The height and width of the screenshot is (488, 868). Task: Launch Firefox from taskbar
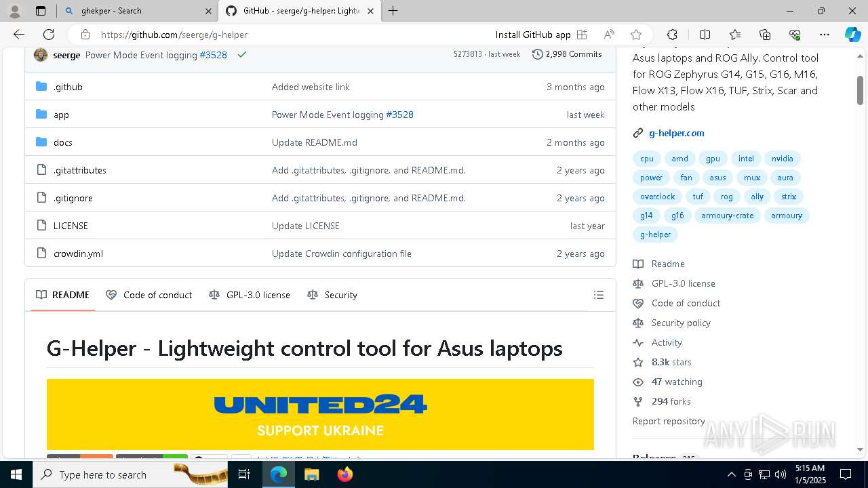click(x=345, y=474)
